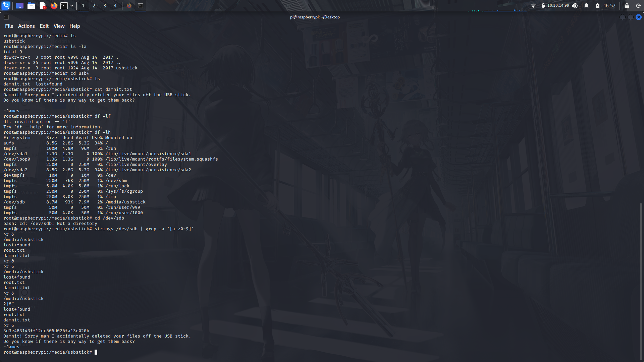The height and width of the screenshot is (362, 644).
Task: Expand the terminal launcher dropdown arrow
Action: click(x=72, y=6)
